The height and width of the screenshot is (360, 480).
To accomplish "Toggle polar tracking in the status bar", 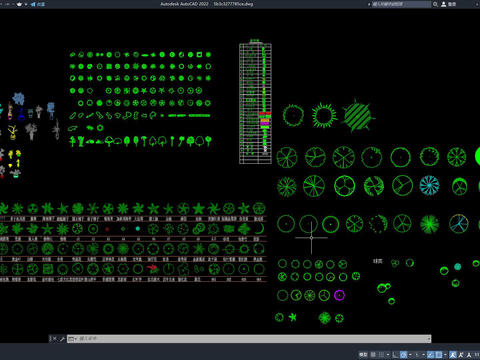I will click(403, 355).
